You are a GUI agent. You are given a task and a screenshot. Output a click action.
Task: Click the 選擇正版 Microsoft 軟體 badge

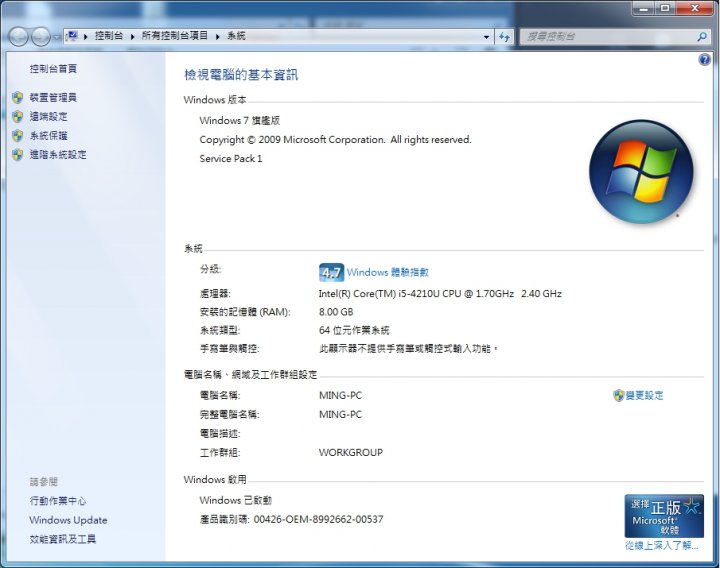coord(664,516)
